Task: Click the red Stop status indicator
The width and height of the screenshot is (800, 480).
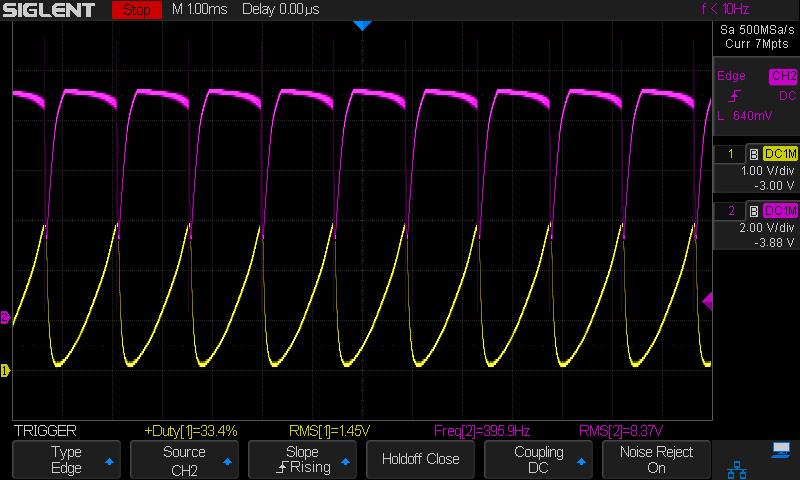Action: (137, 10)
